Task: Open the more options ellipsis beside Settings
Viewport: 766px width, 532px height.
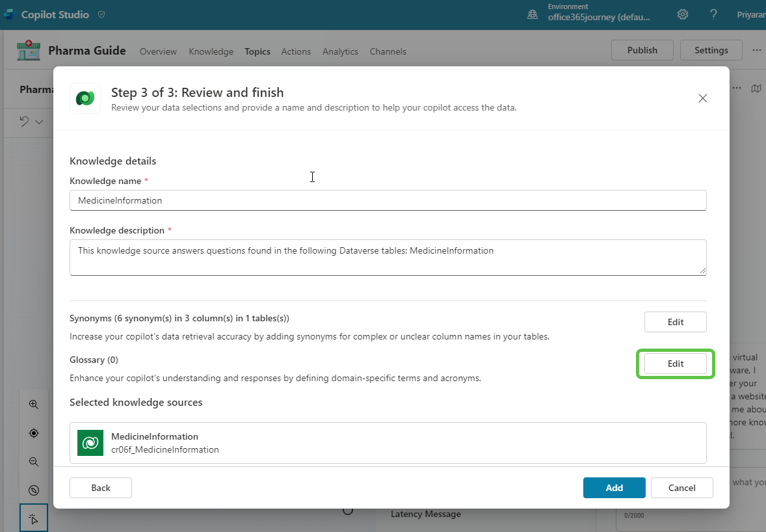Action: [x=756, y=50]
